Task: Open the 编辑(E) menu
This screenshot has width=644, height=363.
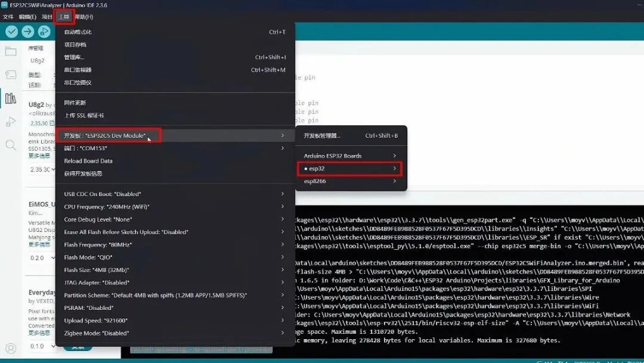Action: click(27, 17)
